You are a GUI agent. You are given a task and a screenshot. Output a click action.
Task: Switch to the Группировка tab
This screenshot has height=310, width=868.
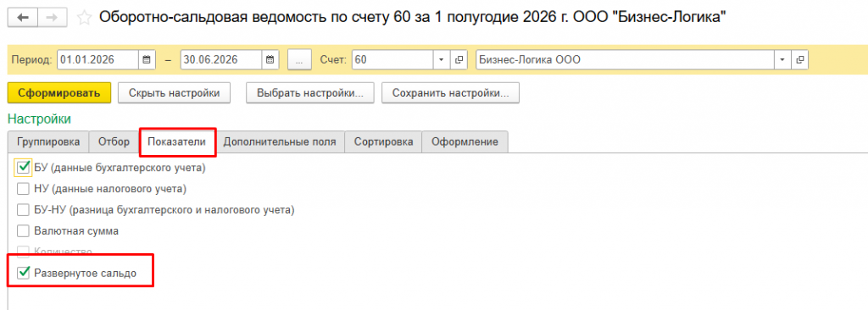(48, 141)
